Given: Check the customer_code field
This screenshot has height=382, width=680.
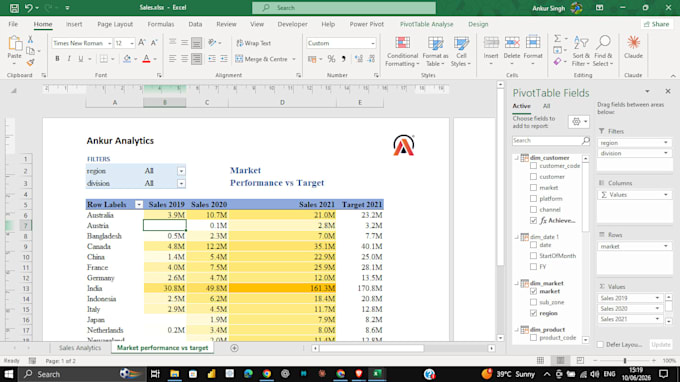Looking at the screenshot, I should tap(533, 166).
